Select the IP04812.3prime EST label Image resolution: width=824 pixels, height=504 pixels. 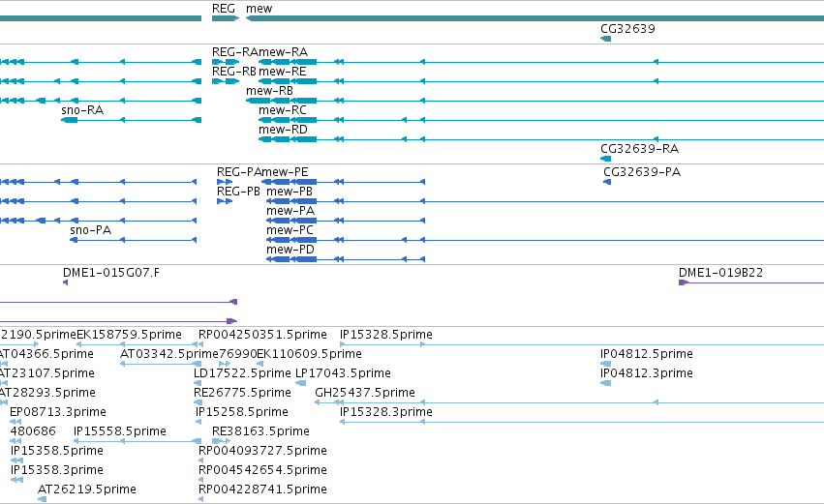(x=647, y=373)
